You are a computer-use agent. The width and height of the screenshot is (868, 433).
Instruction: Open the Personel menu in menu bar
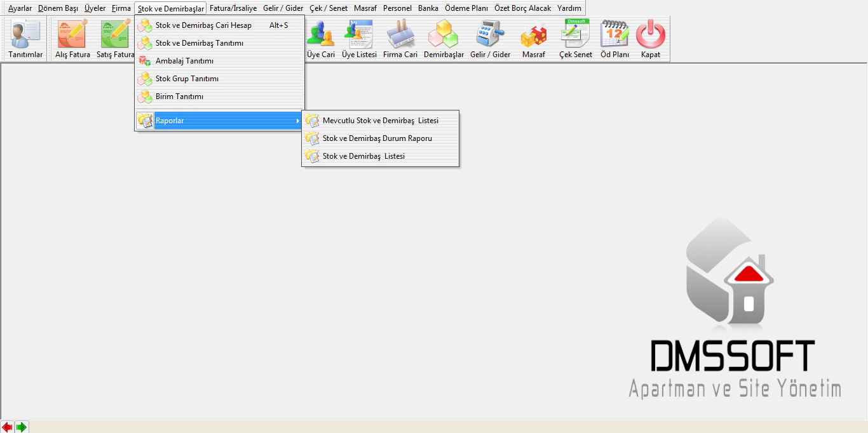pyautogui.click(x=397, y=8)
